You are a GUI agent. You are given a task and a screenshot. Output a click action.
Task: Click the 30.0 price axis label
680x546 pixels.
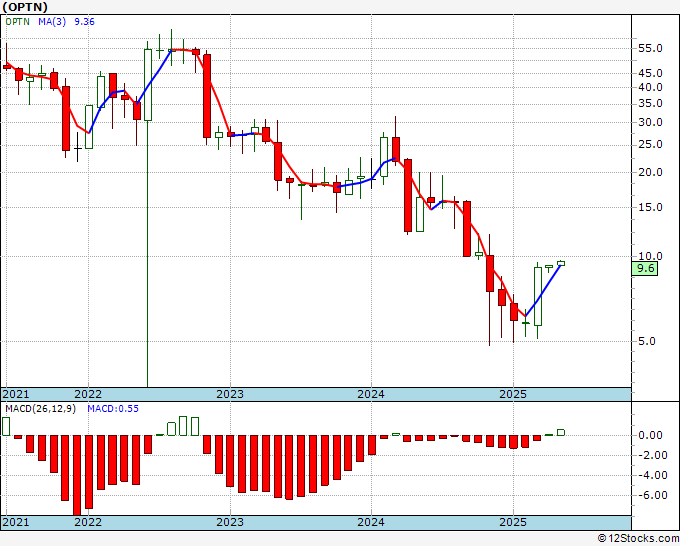[651, 122]
